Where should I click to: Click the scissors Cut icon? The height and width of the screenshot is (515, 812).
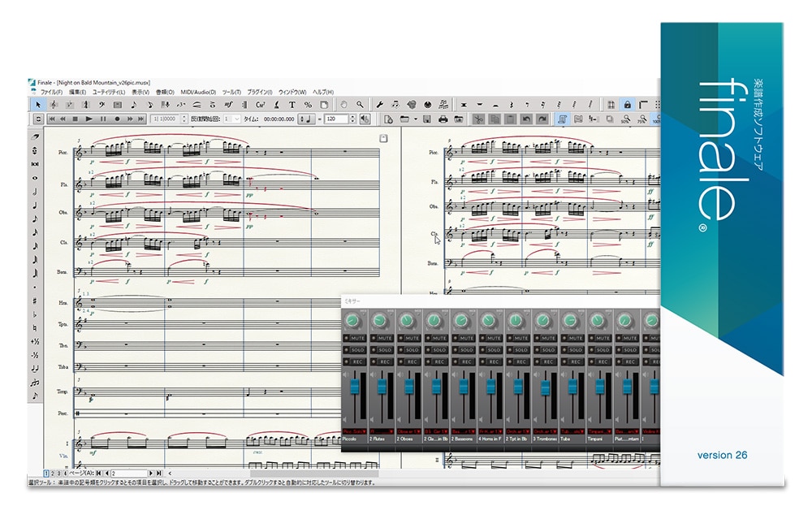click(478, 119)
